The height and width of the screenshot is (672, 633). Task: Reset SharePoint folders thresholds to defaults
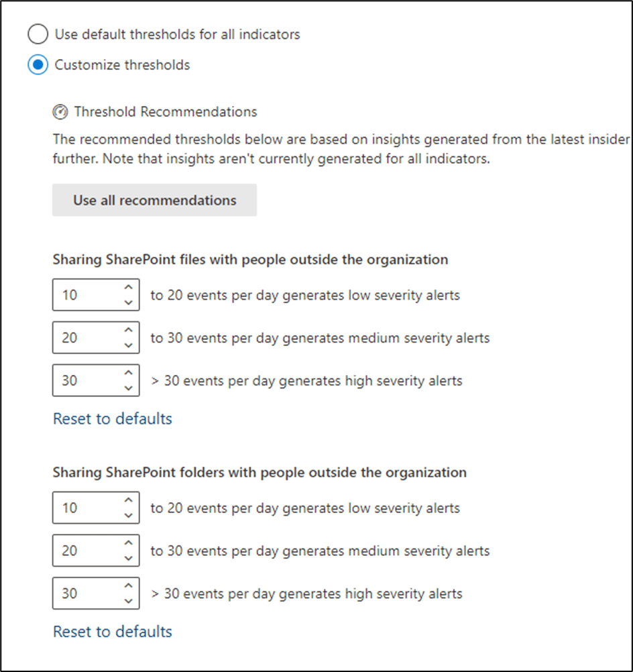pos(113,632)
